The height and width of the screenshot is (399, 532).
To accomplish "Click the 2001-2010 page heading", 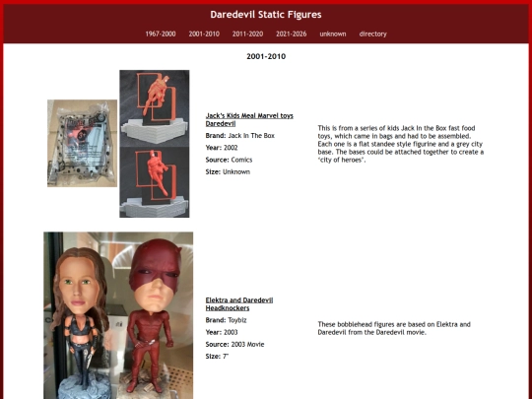I will click(266, 57).
